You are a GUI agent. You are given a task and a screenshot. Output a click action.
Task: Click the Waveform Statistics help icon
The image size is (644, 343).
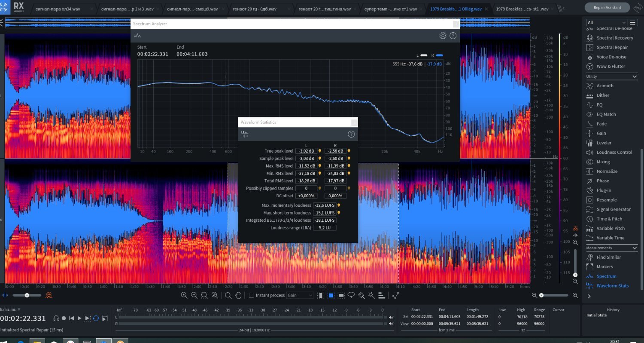[351, 134]
